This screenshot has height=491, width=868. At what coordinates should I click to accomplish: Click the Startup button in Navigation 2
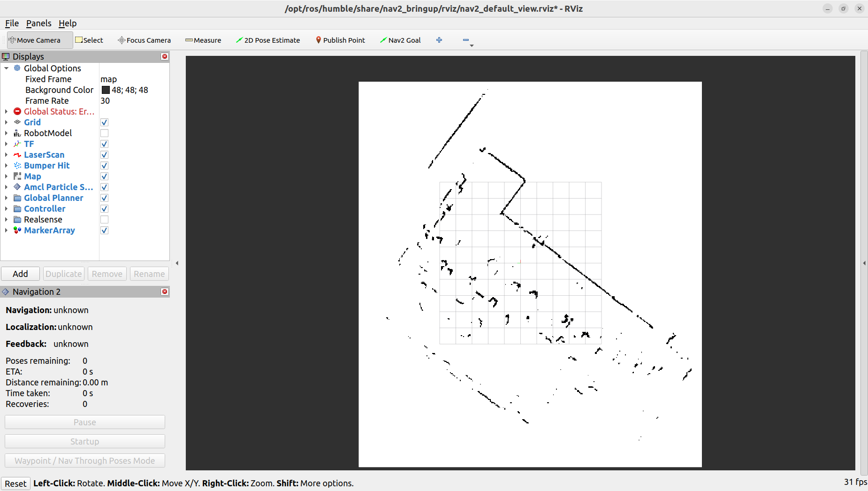click(x=84, y=441)
